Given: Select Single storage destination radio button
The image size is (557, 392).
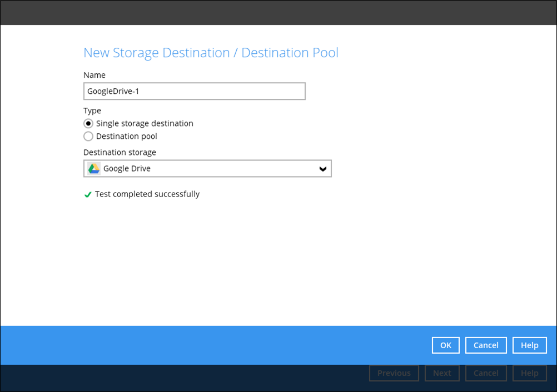Looking at the screenshot, I should click(88, 123).
